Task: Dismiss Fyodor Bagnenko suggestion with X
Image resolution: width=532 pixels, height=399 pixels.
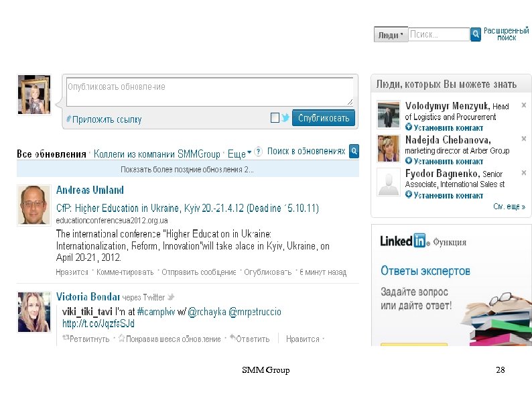Action: [x=523, y=173]
